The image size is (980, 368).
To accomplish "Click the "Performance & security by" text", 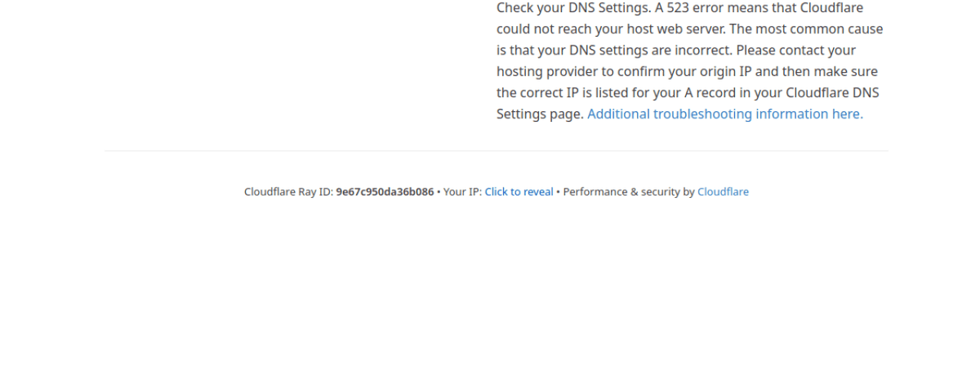I will click(x=628, y=192).
